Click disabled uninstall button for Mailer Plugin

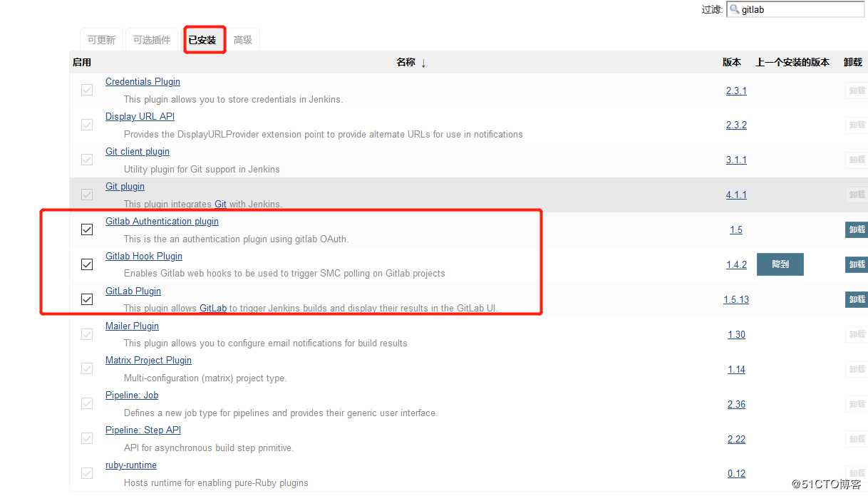coord(857,334)
